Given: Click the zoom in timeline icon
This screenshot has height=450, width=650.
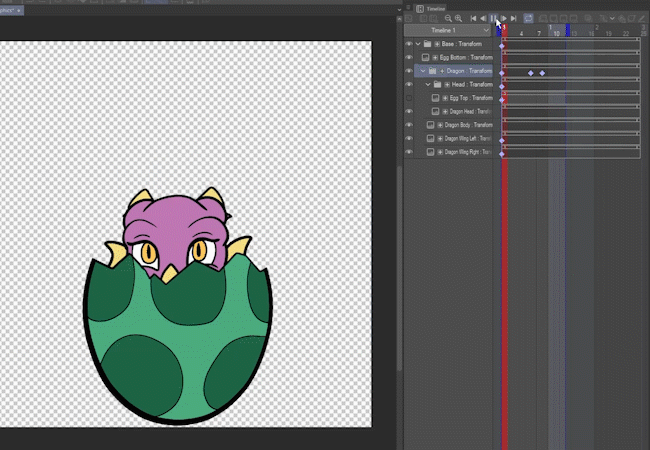Looking at the screenshot, I should point(458,18).
